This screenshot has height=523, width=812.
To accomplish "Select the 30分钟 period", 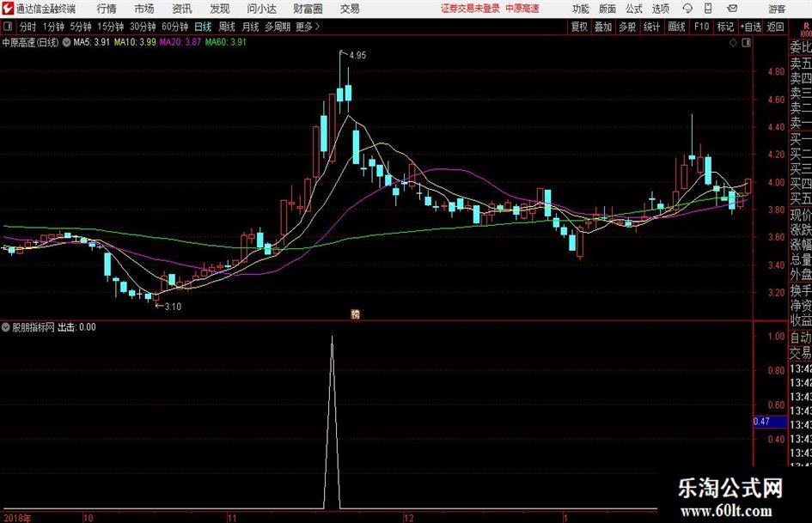I will [x=143, y=27].
